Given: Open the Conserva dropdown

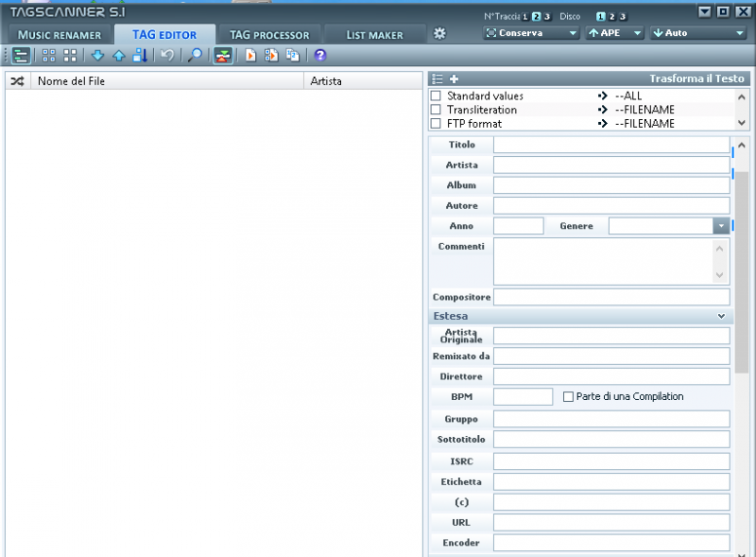Looking at the screenshot, I should [x=531, y=33].
